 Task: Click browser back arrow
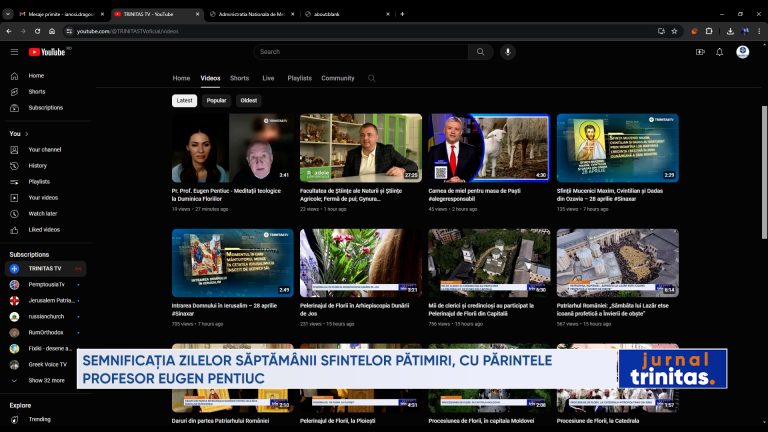[9, 31]
